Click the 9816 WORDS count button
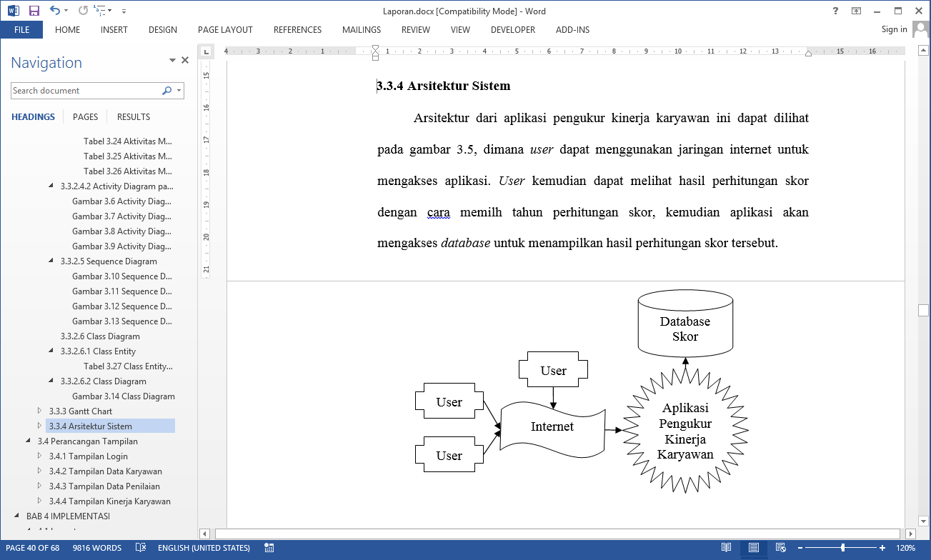The image size is (931, 560). (96, 548)
